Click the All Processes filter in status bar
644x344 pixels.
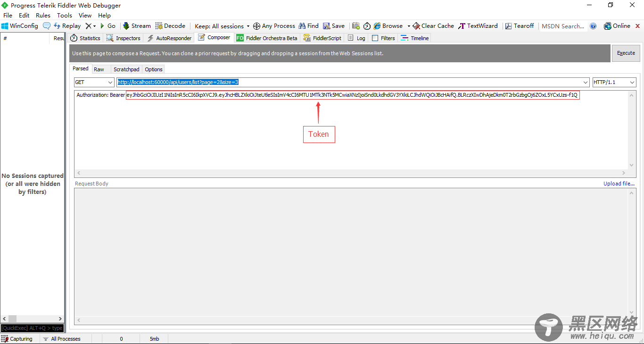[61, 339]
